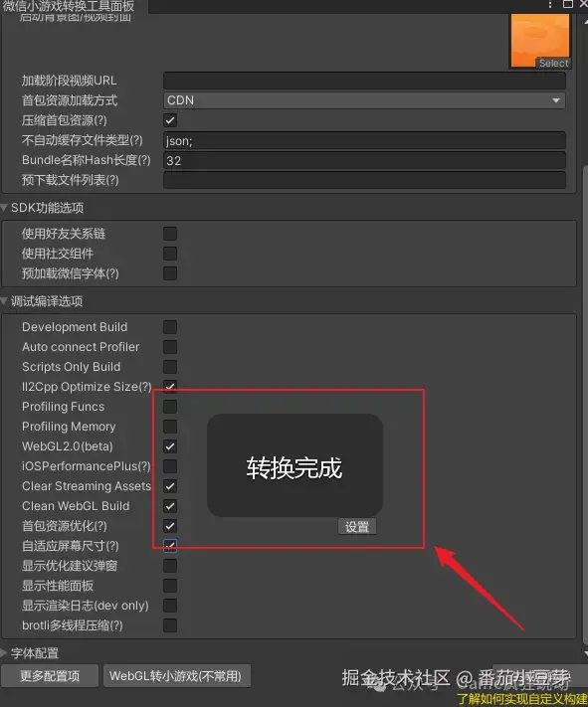This screenshot has width=588, height=707.
Task: Click the Bundle名称Hash长度 field showing 32
Action: 364,160
